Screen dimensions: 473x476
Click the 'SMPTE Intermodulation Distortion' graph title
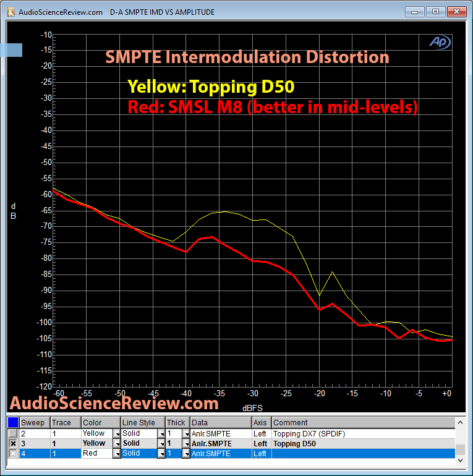tap(247, 57)
